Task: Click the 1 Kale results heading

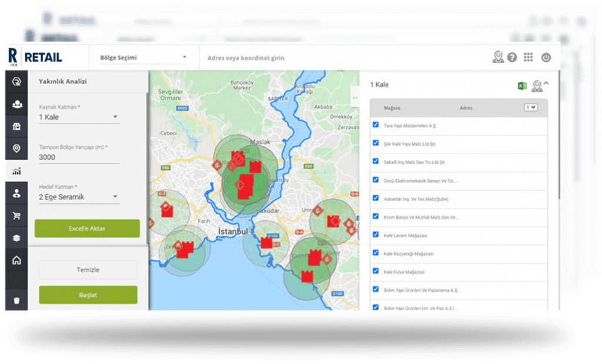Action: coord(379,85)
